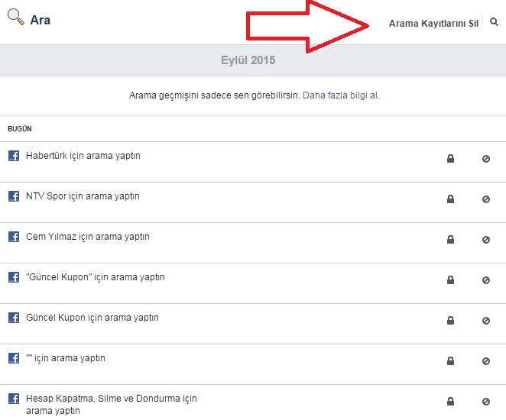
Task: Select the empty quotes için arama yaptın text
Action: (x=66, y=358)
